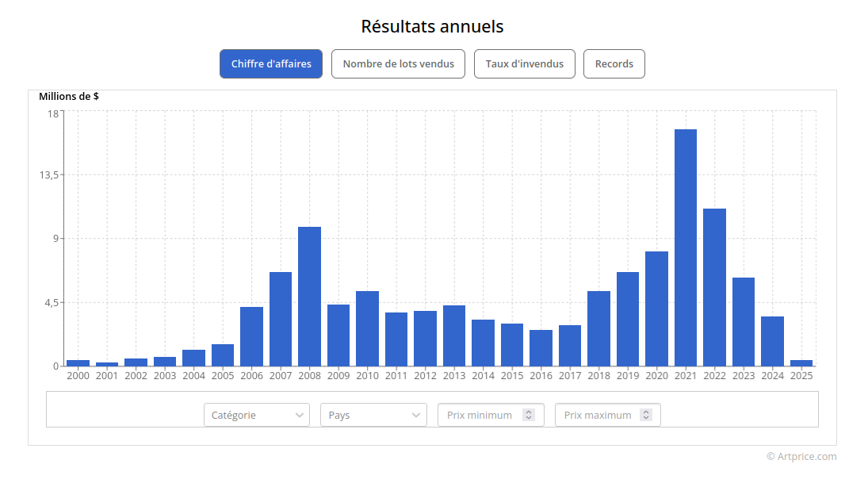Click the '4,5' y-axis value
Image resolution: width=868 pixels, height=483 pixels.
pyautogui.click(x=52, y=303)
